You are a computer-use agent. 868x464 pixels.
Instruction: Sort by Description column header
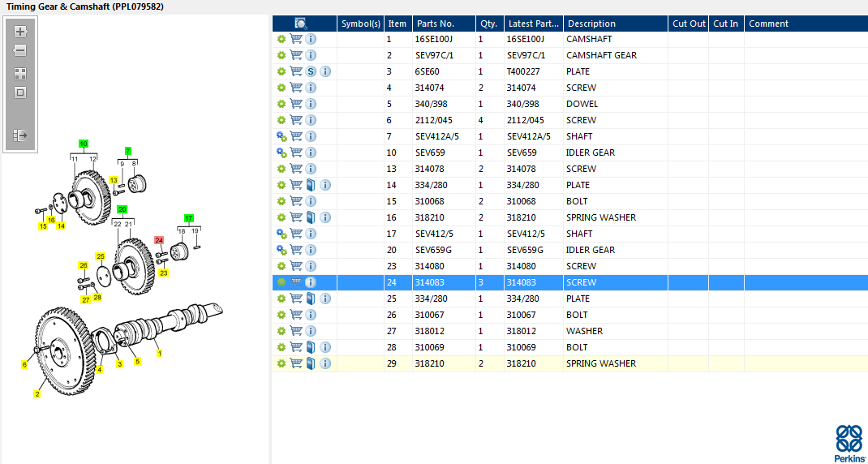coord(616,24)
